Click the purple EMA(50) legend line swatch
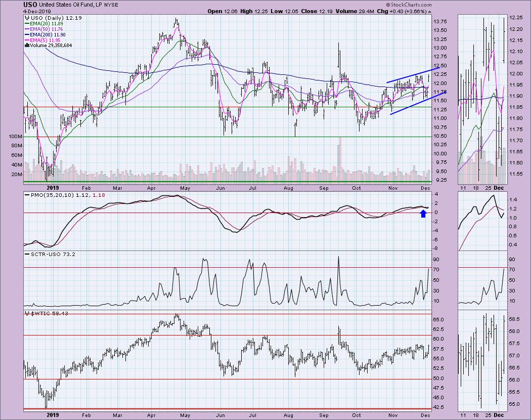 tap(27, 29)
